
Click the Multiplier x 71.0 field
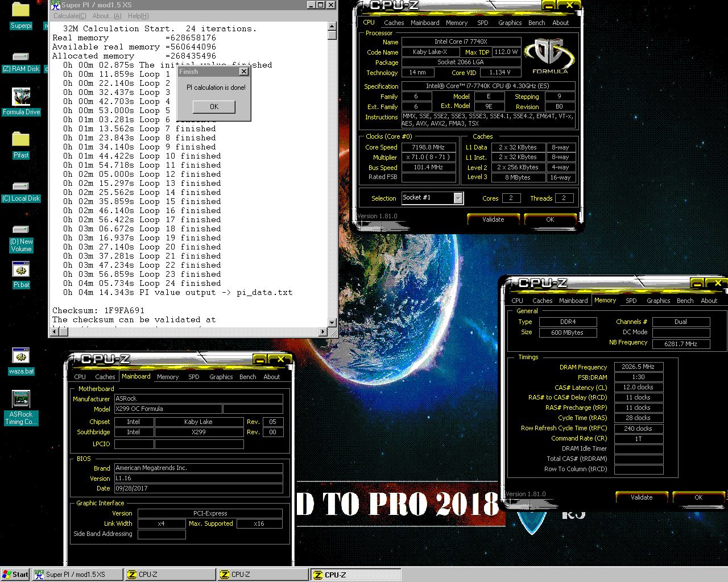[x=428, y=157]
